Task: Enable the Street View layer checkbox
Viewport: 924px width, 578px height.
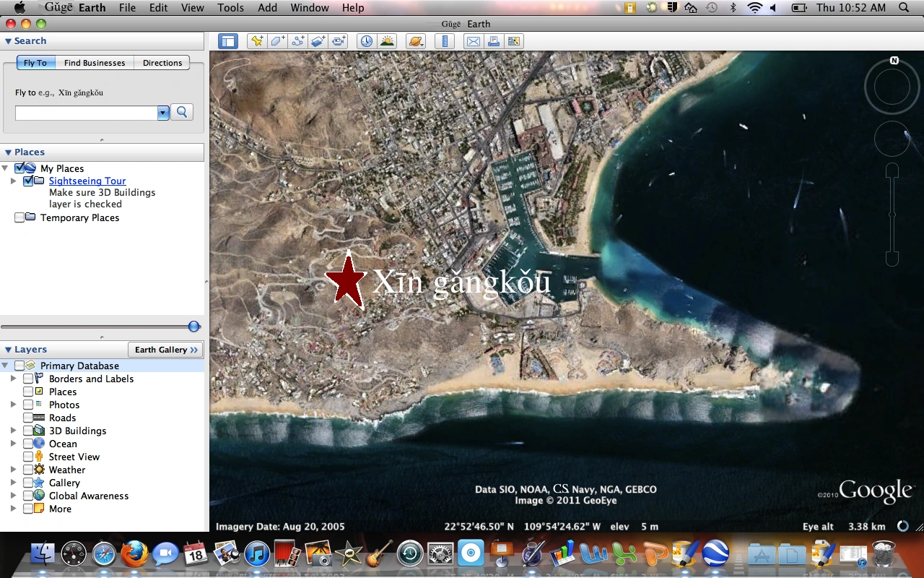Action: point(28,457)
